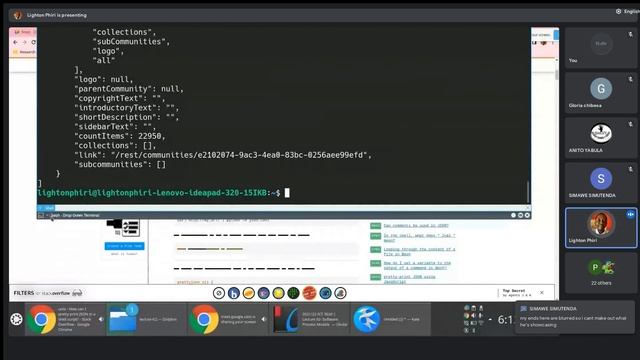Mute audio on the Meet Chrome taskbar entry

click(264, 319)
